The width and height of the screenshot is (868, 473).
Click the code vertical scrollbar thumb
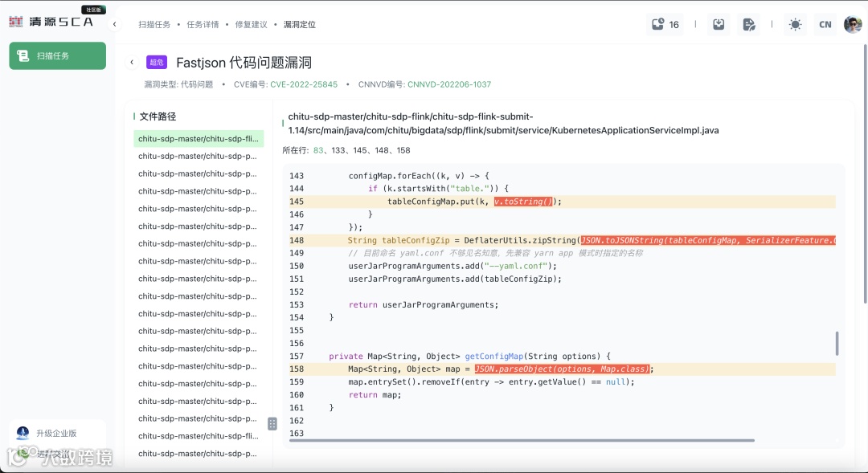837,344
